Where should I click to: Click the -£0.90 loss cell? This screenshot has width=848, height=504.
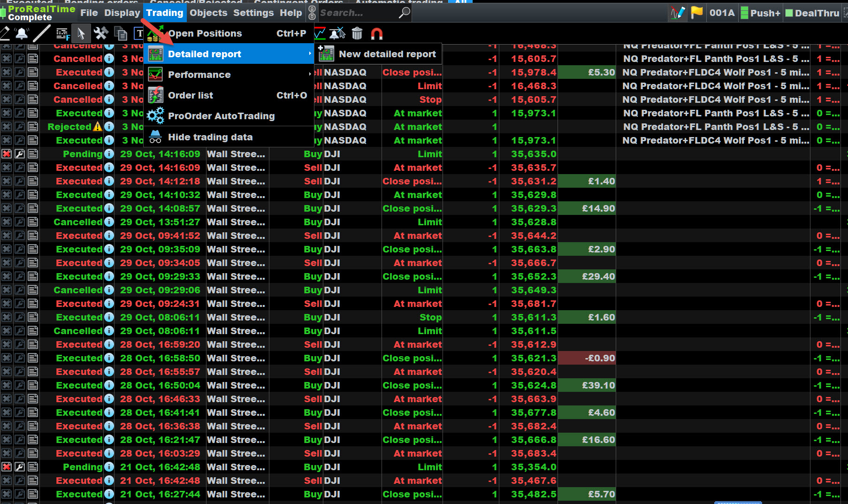587,358
